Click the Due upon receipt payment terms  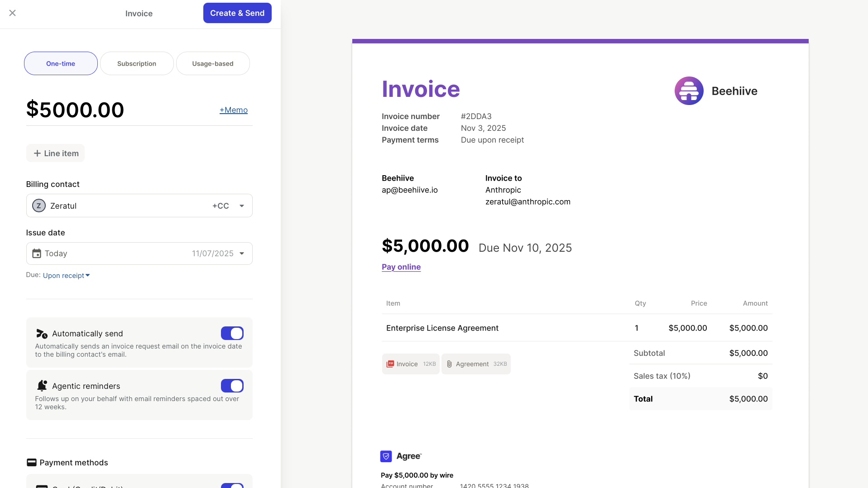pyautogui.click(x=492, y=140)
